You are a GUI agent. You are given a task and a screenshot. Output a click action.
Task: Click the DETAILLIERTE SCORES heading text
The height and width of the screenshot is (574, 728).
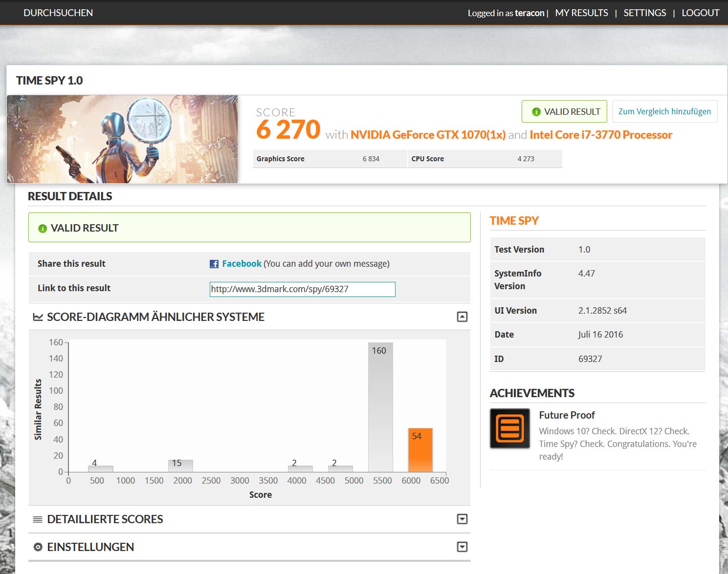point(105,519)
